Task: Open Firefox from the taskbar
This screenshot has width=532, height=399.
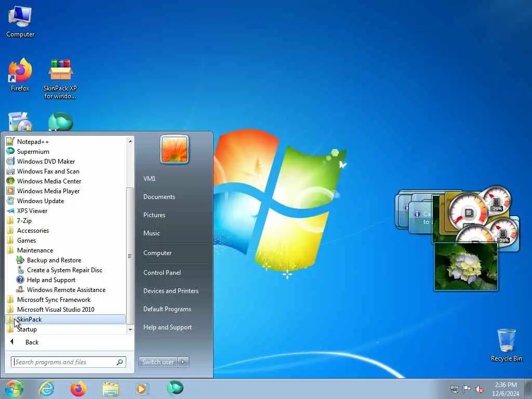Action: tap(78, 389)
